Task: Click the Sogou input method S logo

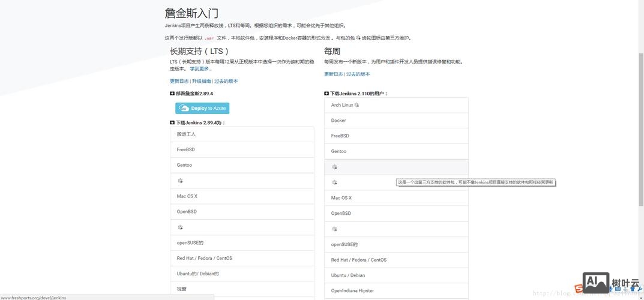Action: (x=578, y=288)
